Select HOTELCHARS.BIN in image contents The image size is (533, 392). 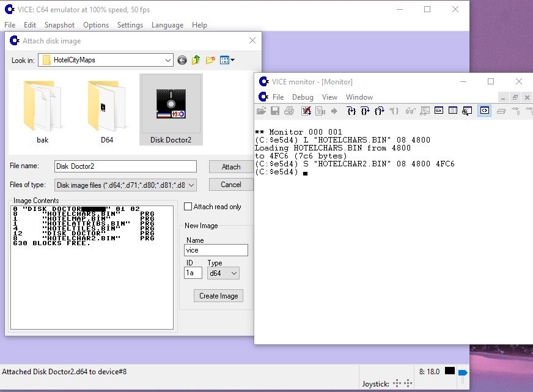coord(84,214)
